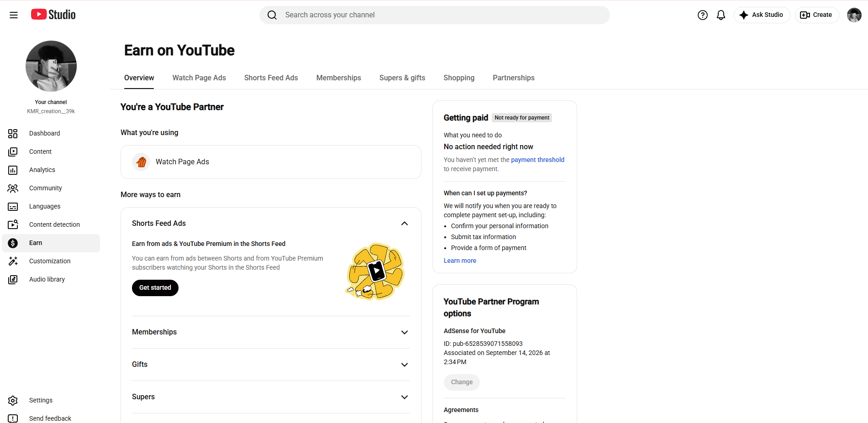Screen dimensions: 868x423
Task: Click the channel profile picture in sidebar
Action: pos(51,66)
